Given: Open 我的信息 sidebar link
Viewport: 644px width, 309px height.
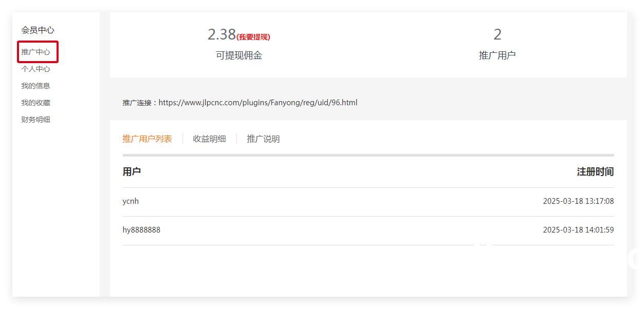Looking at the screenshot, I should pos(36,86).
